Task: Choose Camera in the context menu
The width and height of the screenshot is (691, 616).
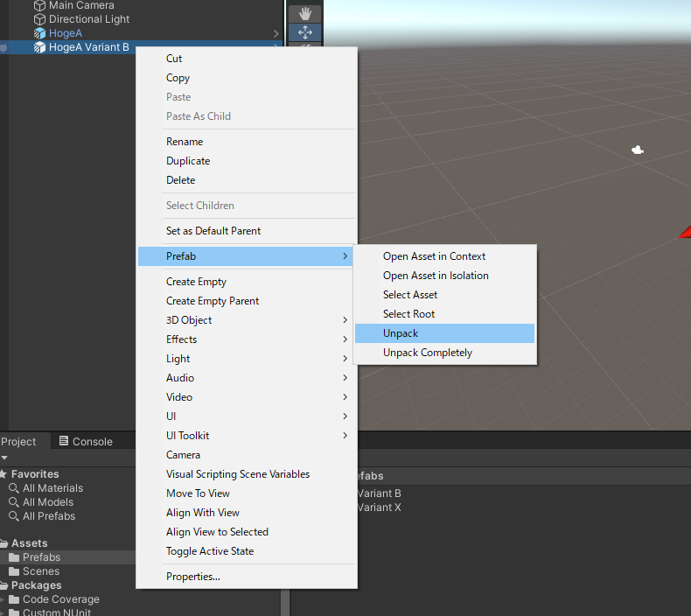Action: coord(247,455)
